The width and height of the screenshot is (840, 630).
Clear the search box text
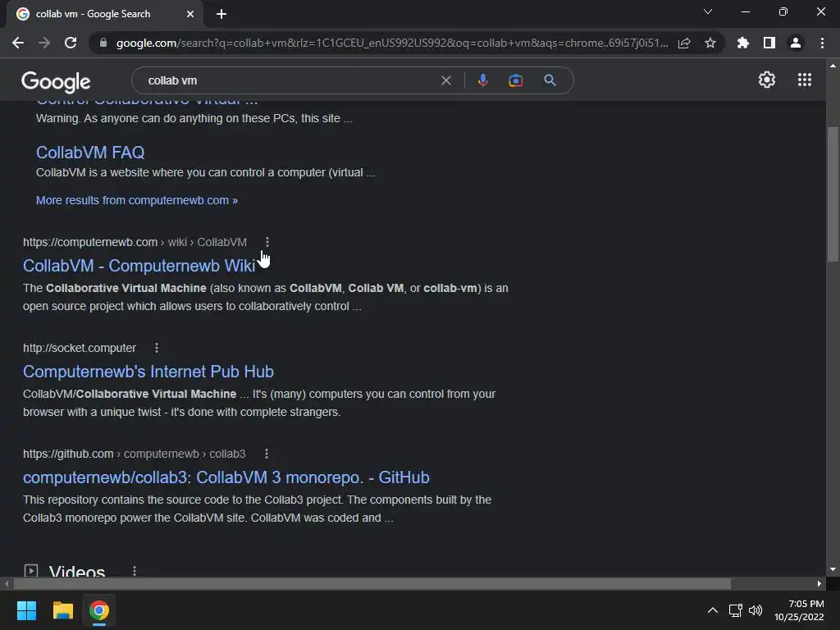point(445,80)
